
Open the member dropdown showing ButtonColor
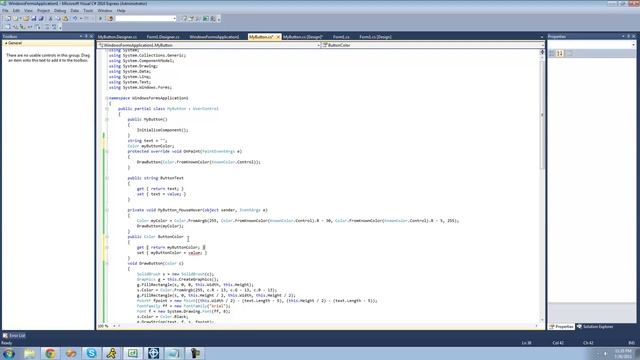pyautogui.click(x=433, y=45)
